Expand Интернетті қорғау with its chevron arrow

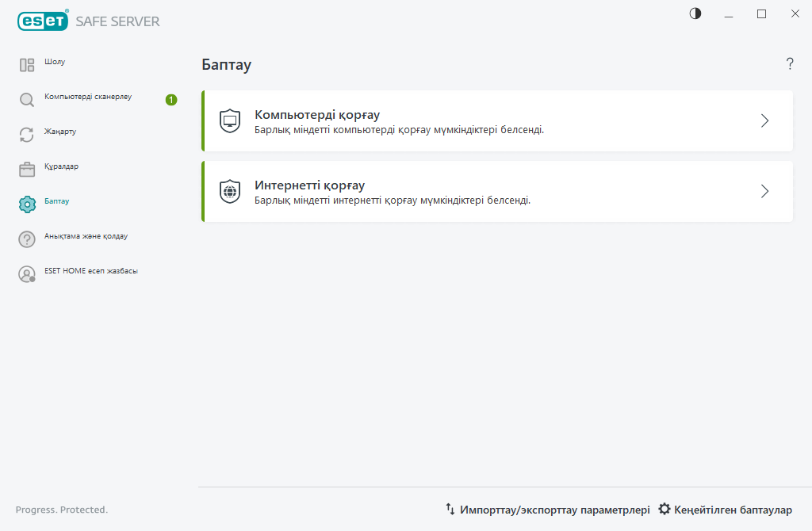click(x=764, y=191)
